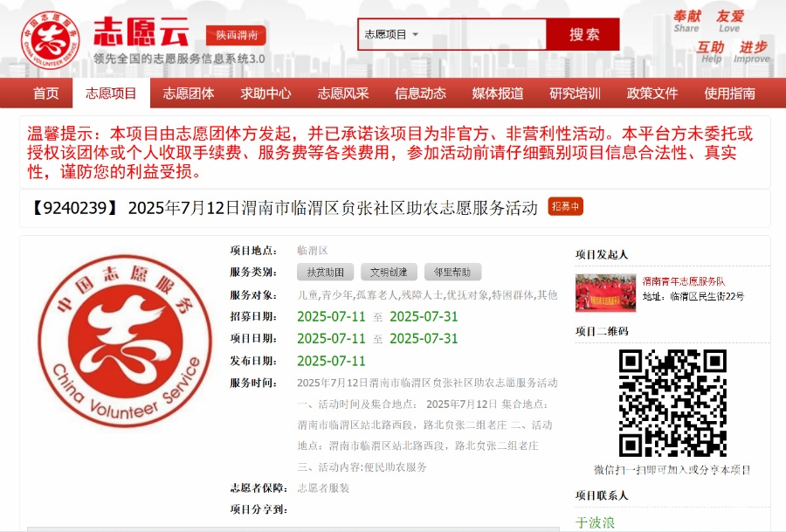Click the 文明创建 service category tag
This screenshot has width=786, height=532.
pos(389,273)
